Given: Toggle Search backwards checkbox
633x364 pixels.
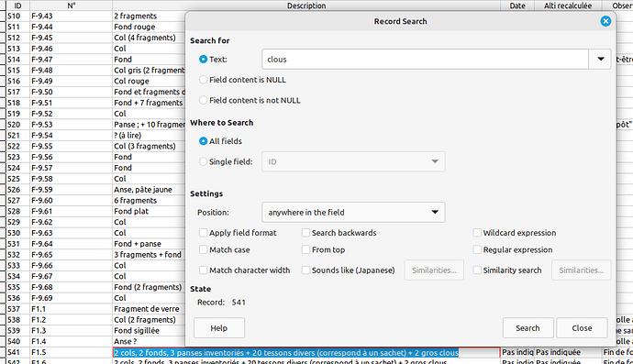Looking at the screenshot, I should [305, 233].
